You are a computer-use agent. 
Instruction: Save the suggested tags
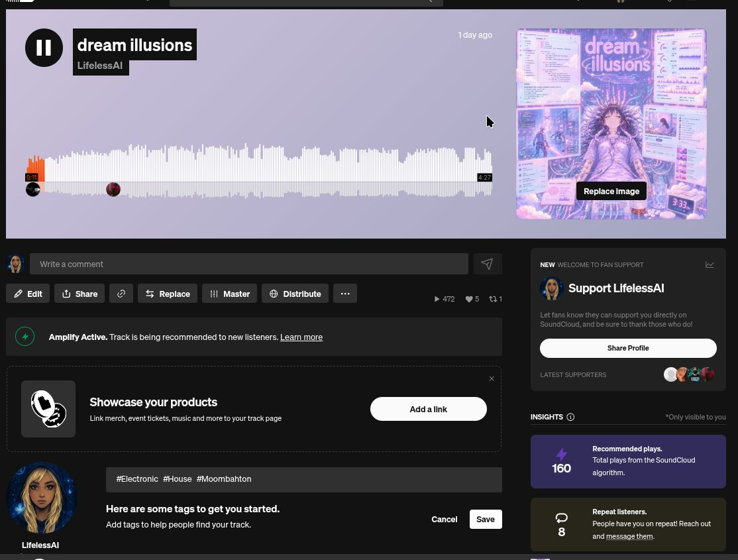[486, 519]
